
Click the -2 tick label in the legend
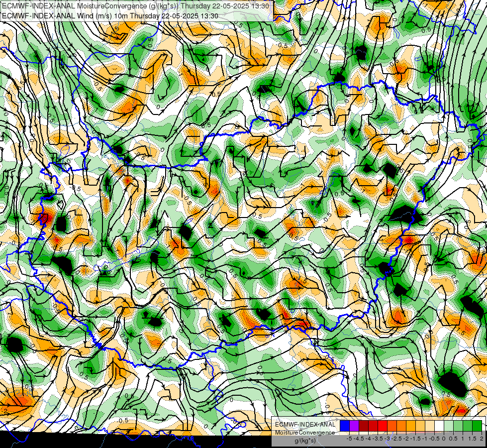click(406, 439)
